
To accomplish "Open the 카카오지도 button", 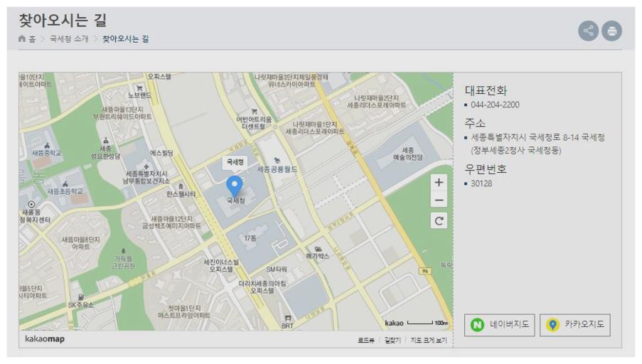I will pos(575,325).
